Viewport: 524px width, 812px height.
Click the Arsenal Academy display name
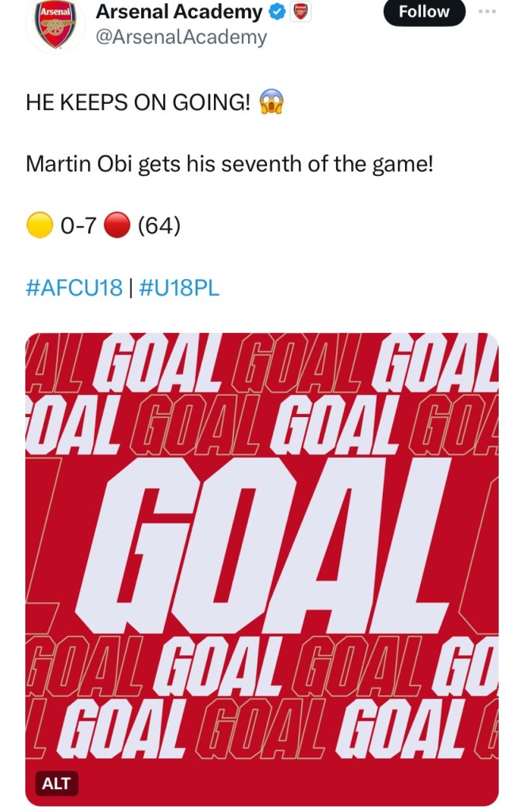(178, 12)
